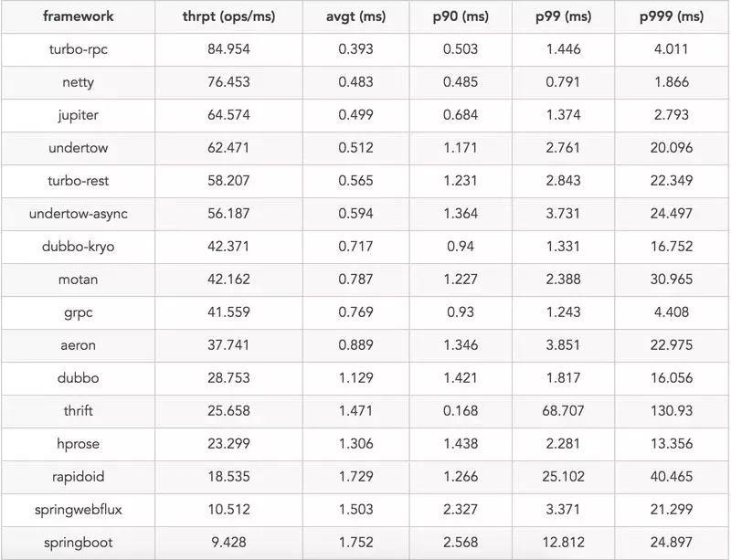Click the framework column header

point(79,16)
